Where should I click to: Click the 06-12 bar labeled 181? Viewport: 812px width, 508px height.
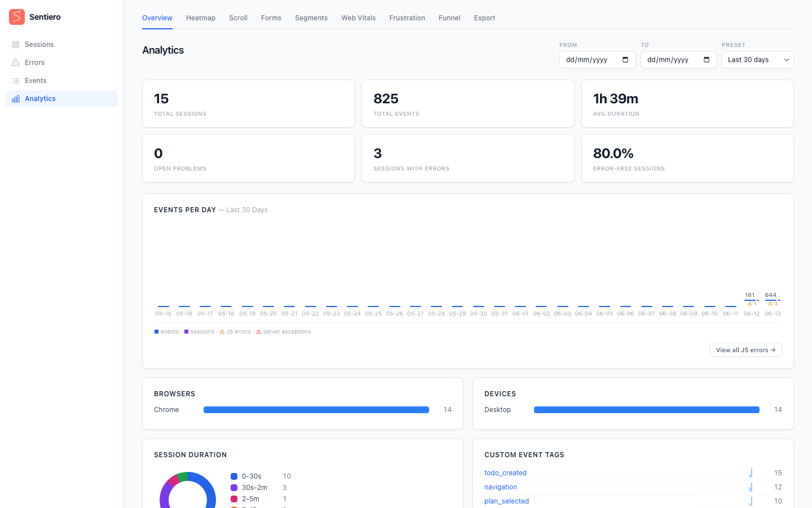tap(750, 300)
